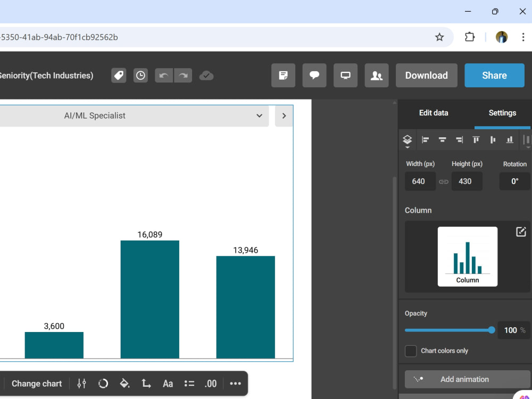This screenshot has height=399, width=532.
Task: Open the notes icon button
Action: pos(284,76)
